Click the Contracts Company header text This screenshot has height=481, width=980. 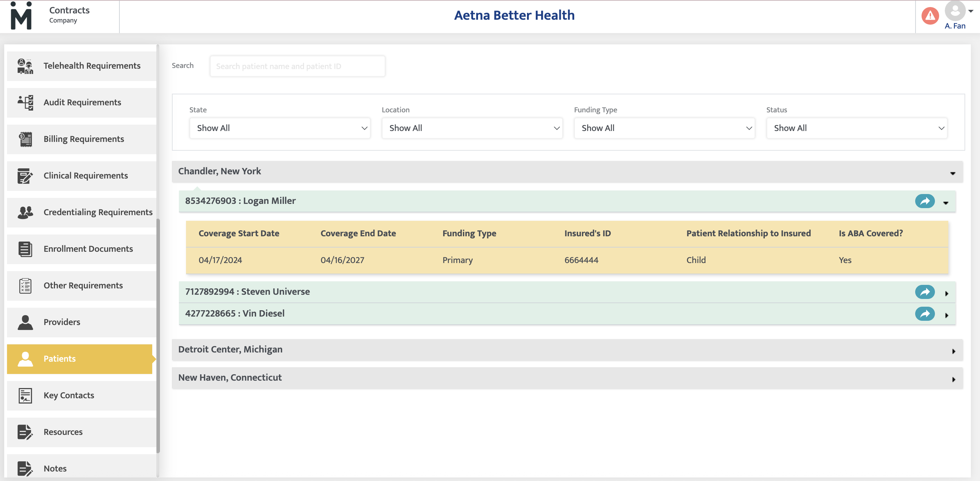pos(69,14)
